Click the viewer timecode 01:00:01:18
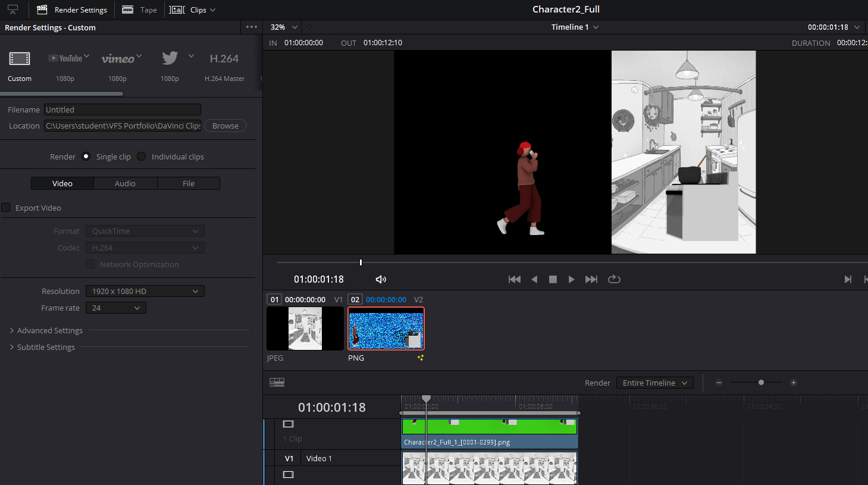Screen dimensions: 868x485 tap(319, 279)
